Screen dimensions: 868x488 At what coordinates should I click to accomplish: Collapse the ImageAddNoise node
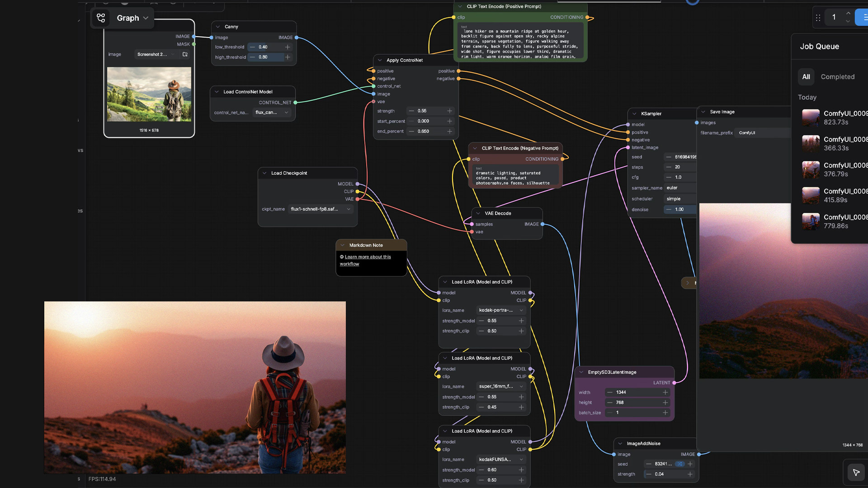620,444
